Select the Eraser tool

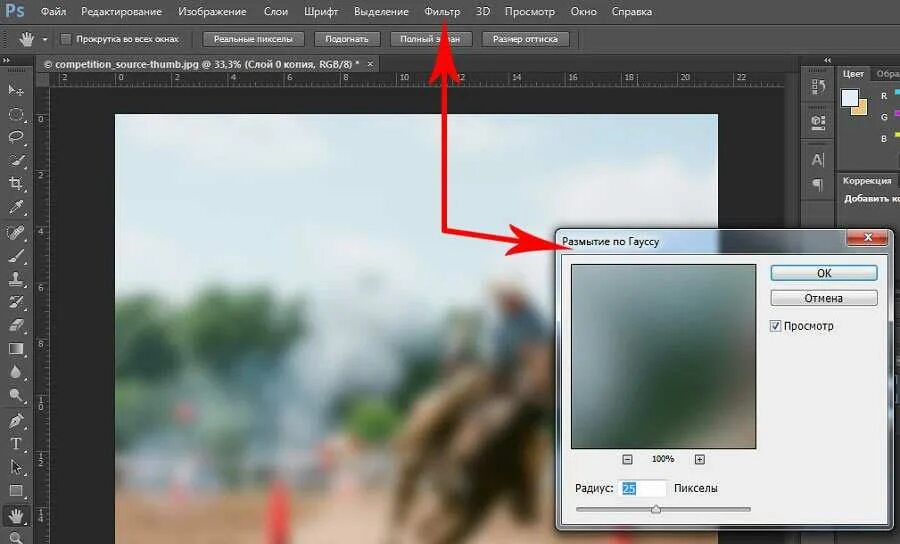pos(16,325)
